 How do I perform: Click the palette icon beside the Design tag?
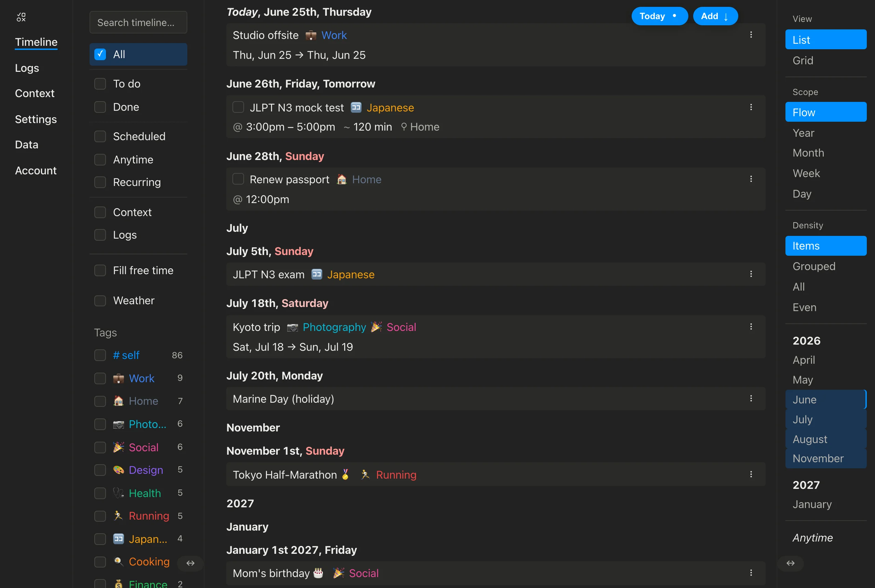[x=119, y=470]
